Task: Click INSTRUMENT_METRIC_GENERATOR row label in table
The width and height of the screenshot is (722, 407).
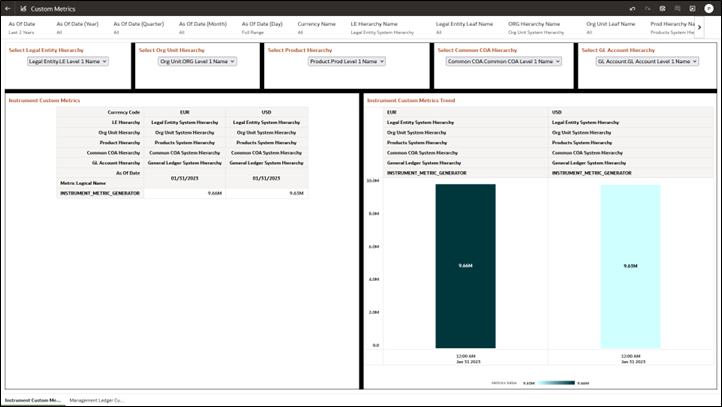Action: (x=100, y=193)
